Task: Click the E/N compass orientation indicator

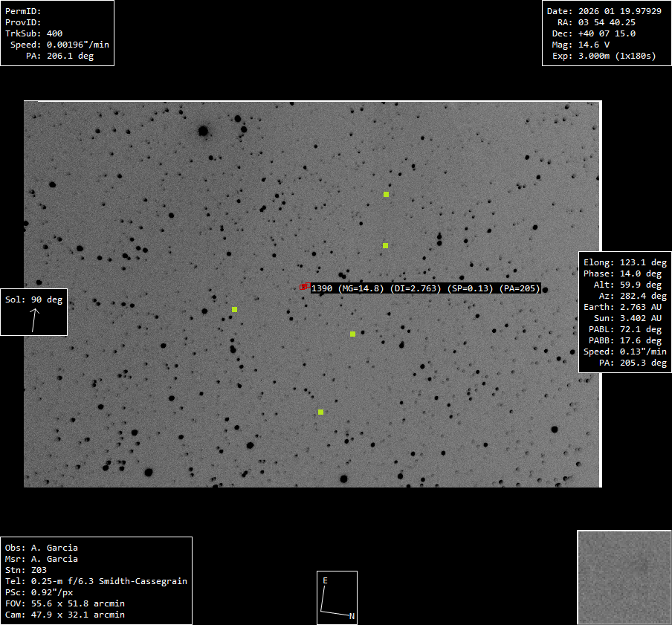Action: pos(337,597)
